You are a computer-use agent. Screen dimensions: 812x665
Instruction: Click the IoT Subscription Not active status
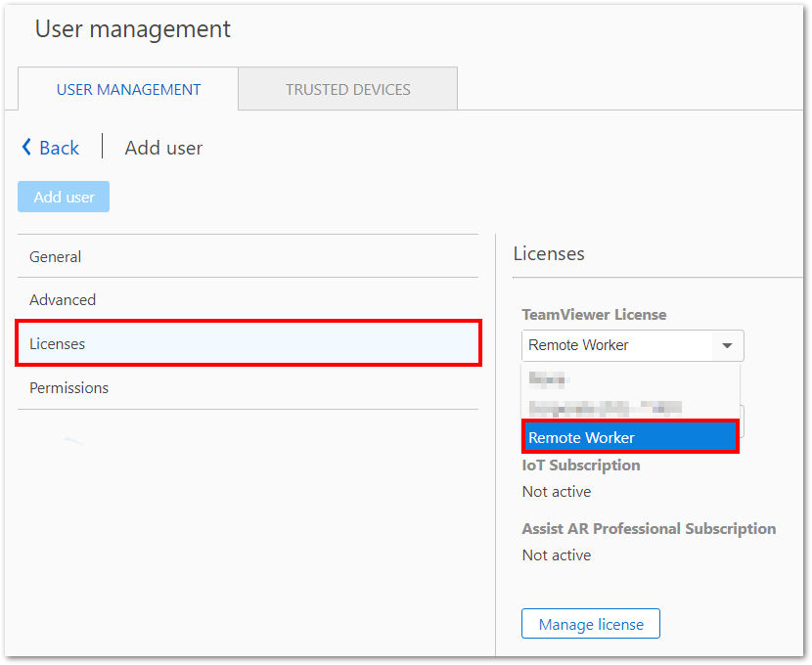557,491
